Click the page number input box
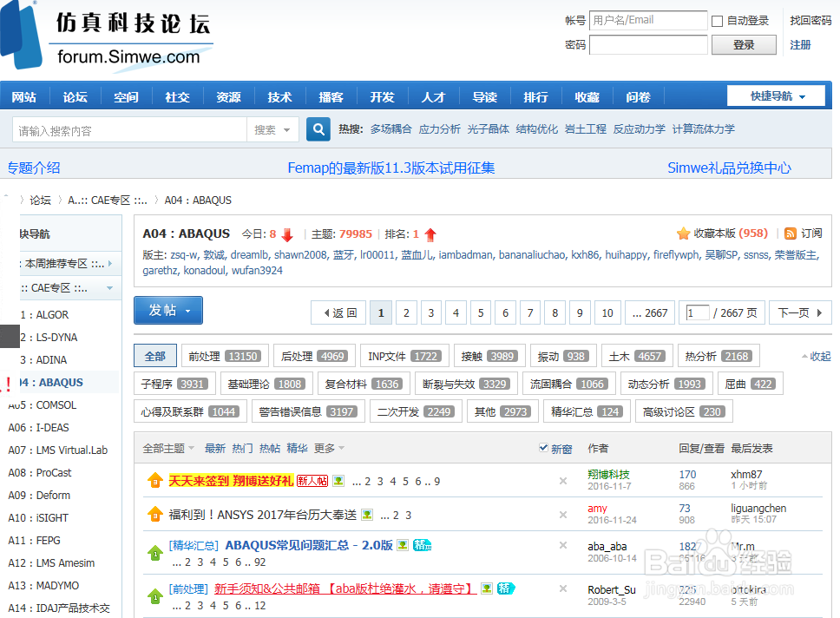The image size is (840, 618). click(698, 312)
